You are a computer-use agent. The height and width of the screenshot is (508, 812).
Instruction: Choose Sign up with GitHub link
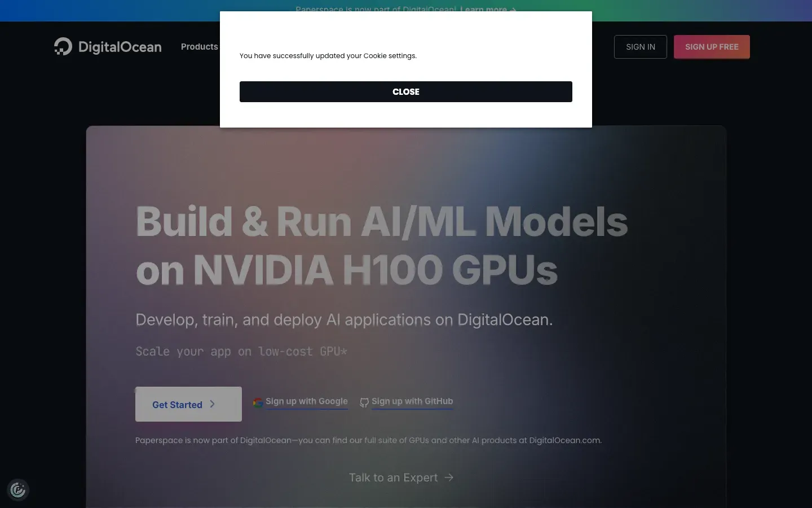[412, 401]
